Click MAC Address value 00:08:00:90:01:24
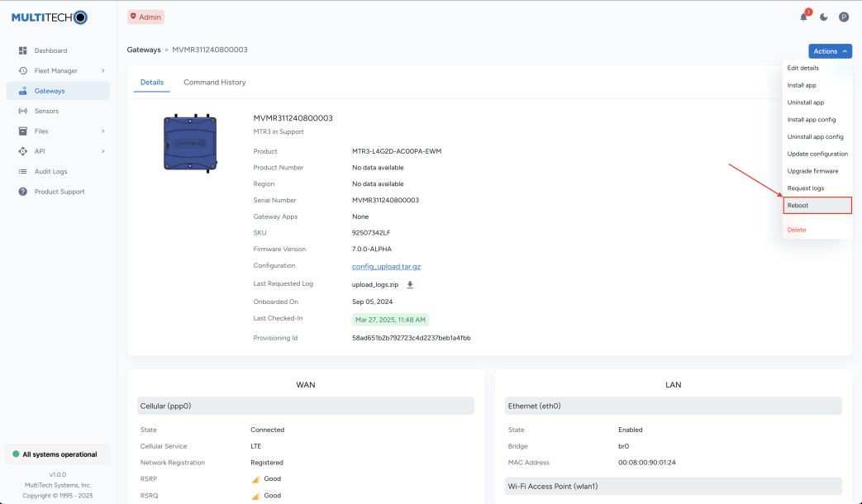The height and width of the screenshot is (504, 862). [x=646, y=463]
